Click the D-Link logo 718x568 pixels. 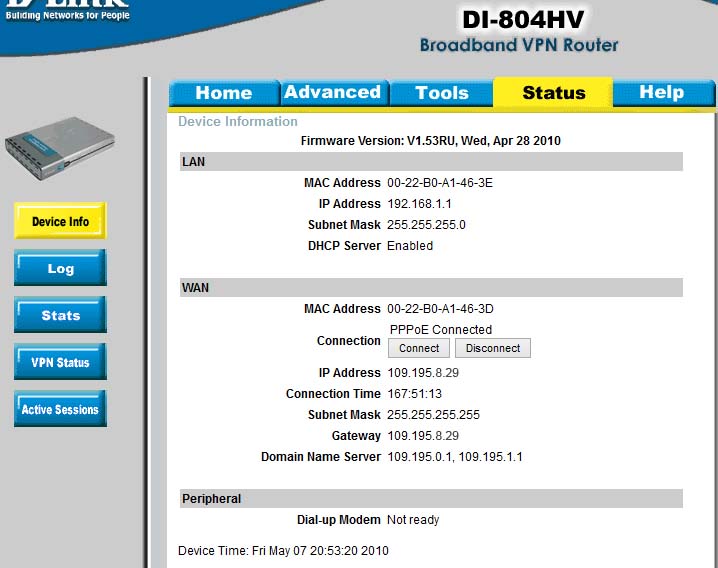click(67, 11)
